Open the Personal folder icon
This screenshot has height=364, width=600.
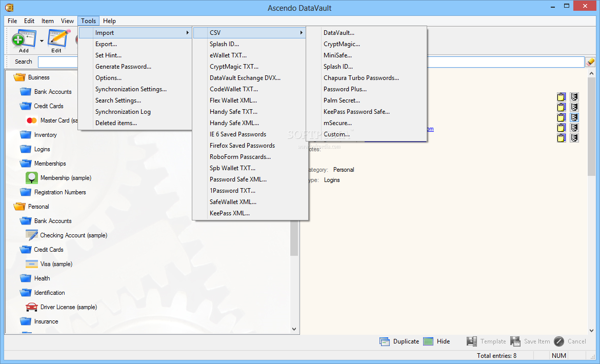click(19, 207)
